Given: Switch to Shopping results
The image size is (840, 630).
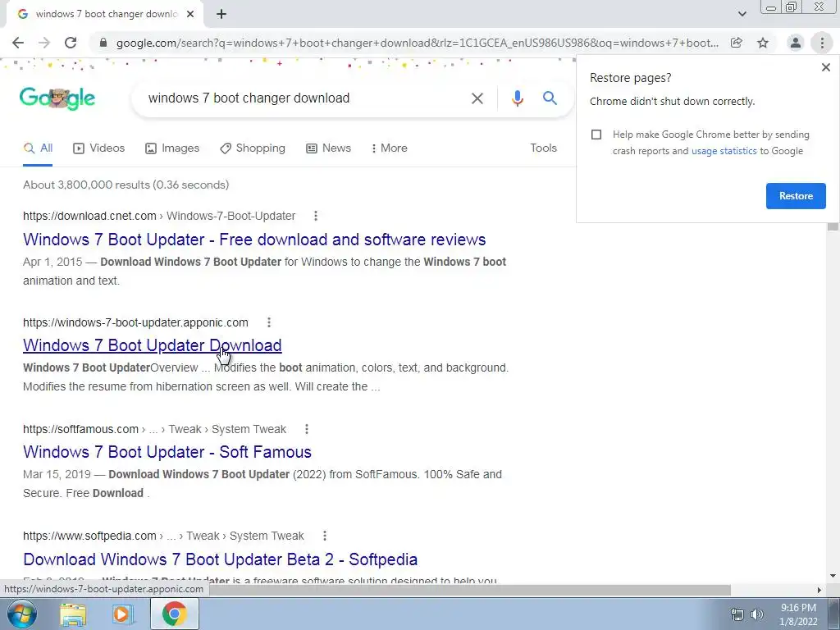Looking at the screenshot, I should coord(253,148).
